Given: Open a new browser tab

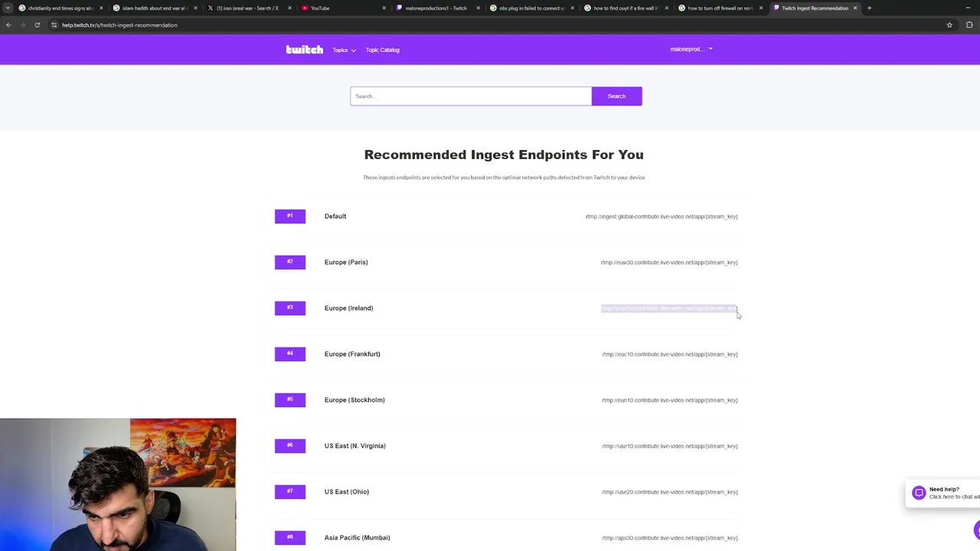Looking at the screenshot, I should tap(869, 8).
